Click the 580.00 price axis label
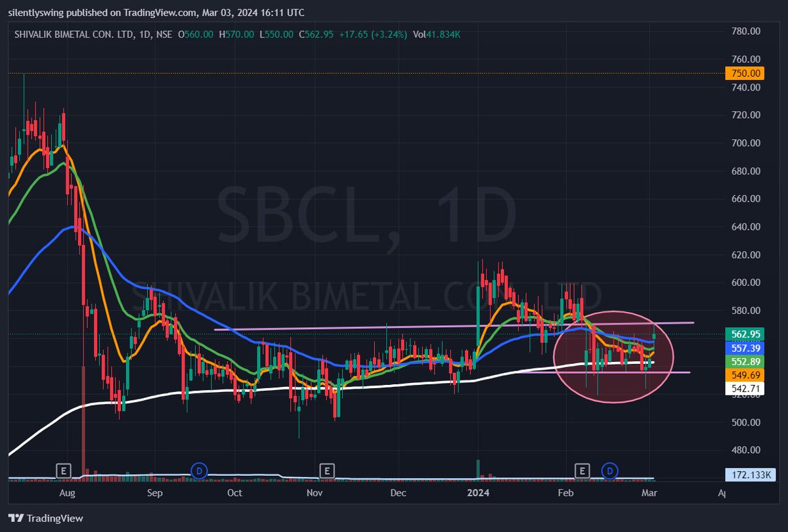This screenshot has width=788, height=532. (745, 311)
